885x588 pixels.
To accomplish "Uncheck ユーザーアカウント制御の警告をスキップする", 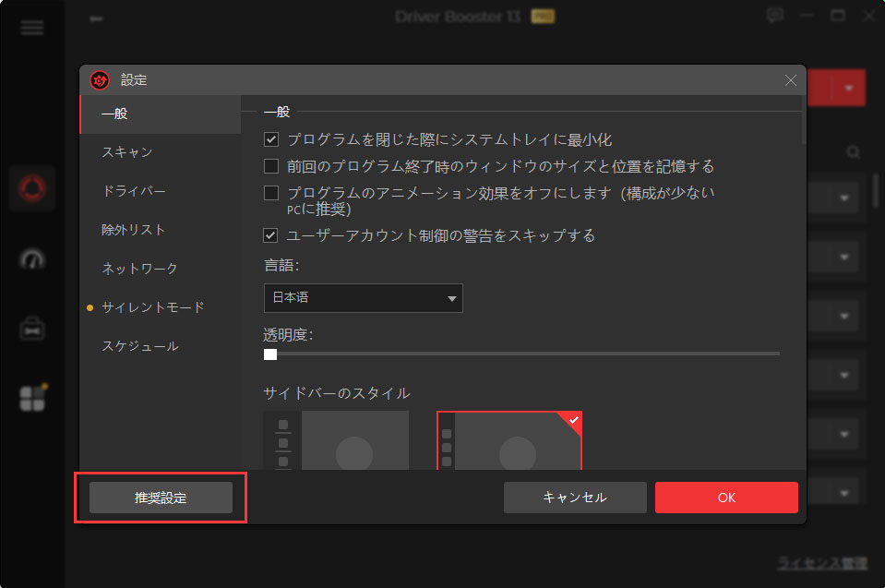I will (x=270, y=235).
